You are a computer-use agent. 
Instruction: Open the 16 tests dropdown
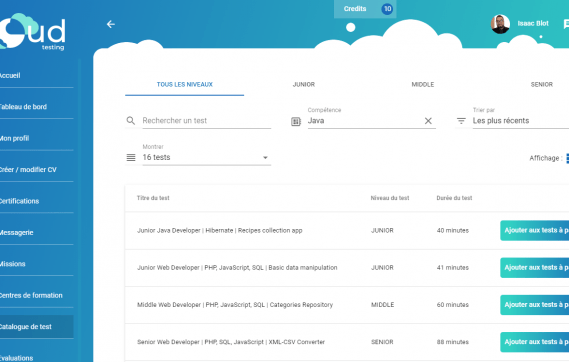coord(206,157)
